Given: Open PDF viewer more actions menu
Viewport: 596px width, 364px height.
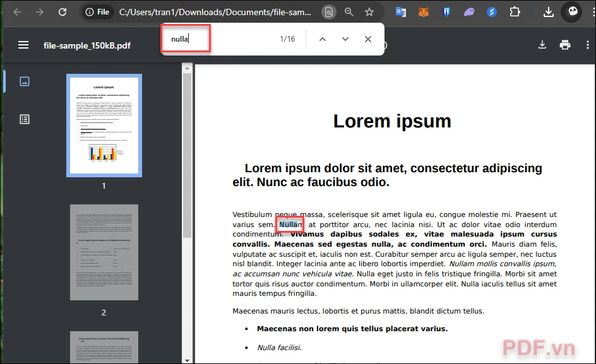Looking at the screenshot, I should (588, 45).
